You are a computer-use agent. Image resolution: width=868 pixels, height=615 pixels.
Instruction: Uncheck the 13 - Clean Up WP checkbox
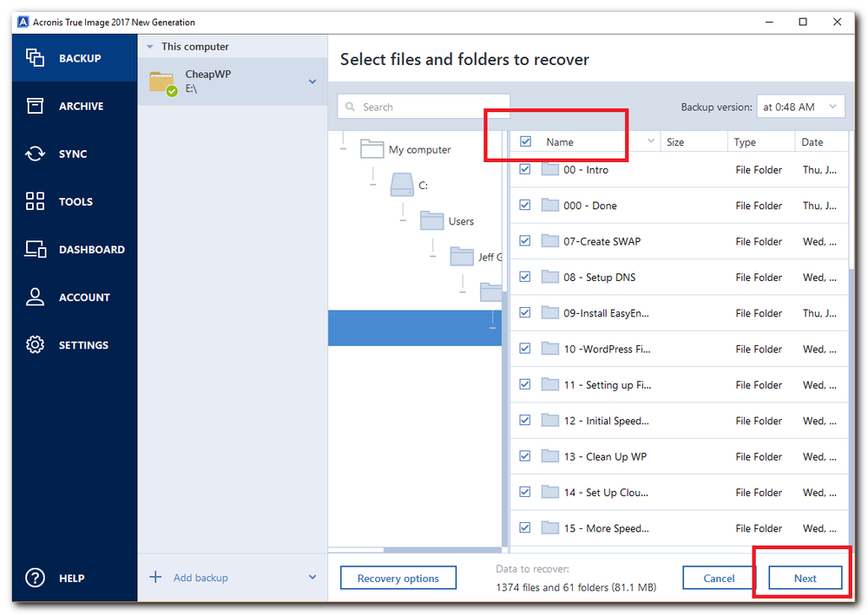(525, 456)
